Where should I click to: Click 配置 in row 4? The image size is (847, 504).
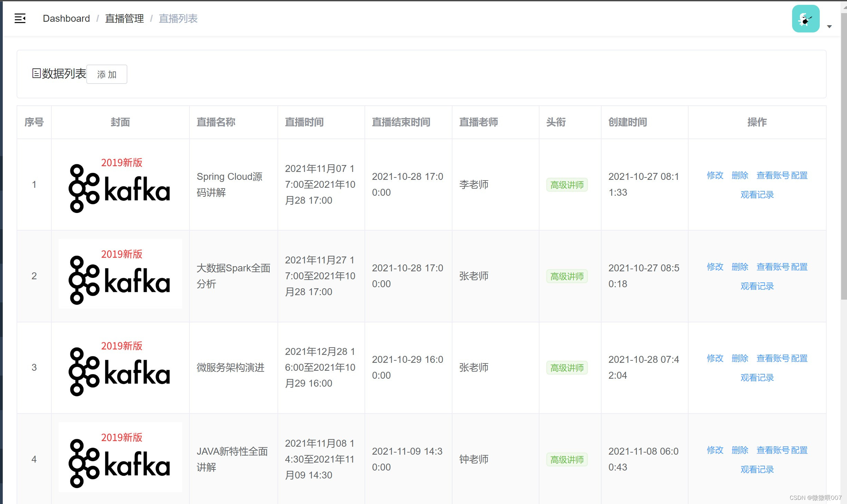tap(799, 450)
